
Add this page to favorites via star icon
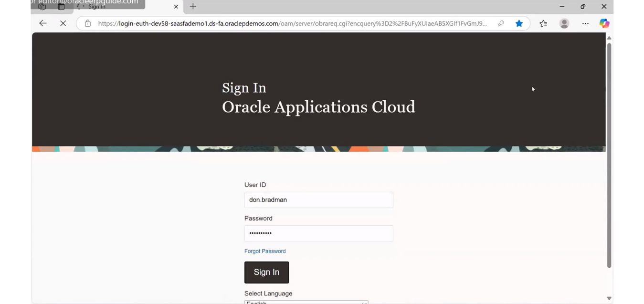click(519, 23)
